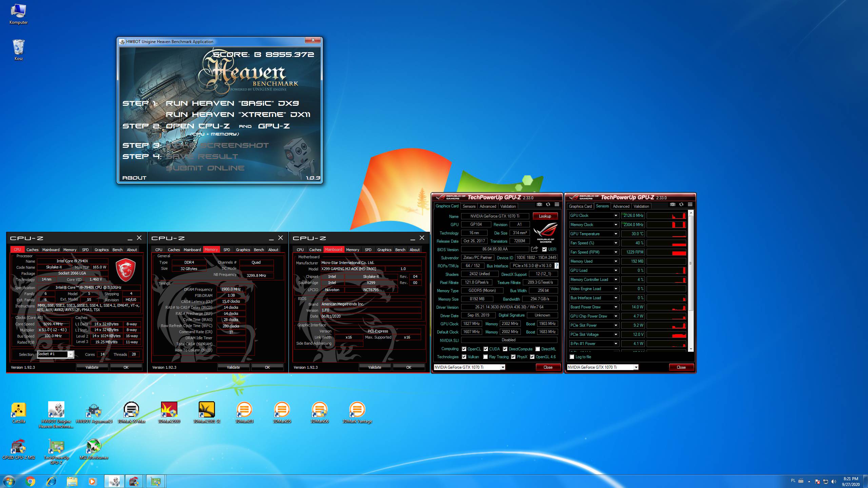Launch the 3DMark2000 shortcut
Image resolution: width=868 pixels, height=488 pixels.
(169, 412)
